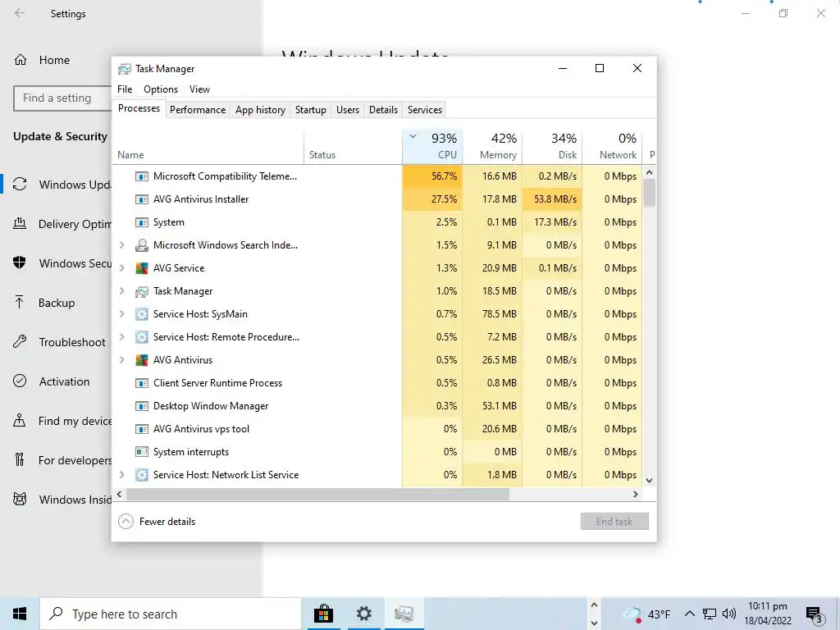Click the taskbar search box
Screen dimensions: 840x630
[x=171, y=614]
